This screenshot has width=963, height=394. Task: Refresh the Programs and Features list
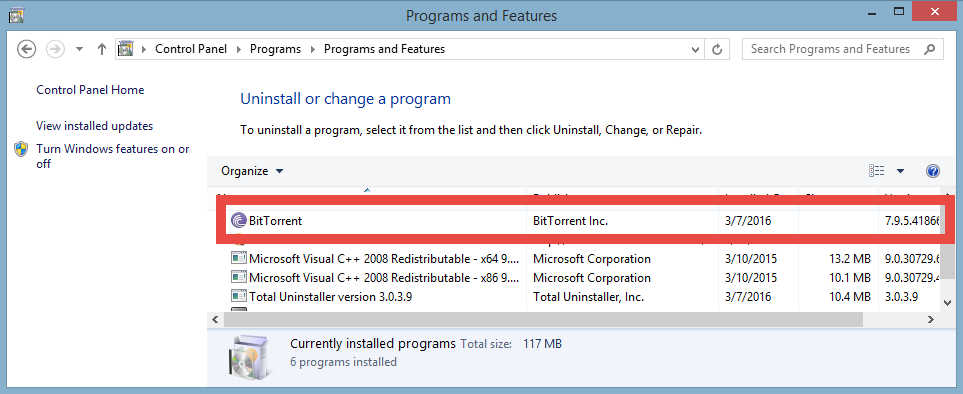[716, 50]
